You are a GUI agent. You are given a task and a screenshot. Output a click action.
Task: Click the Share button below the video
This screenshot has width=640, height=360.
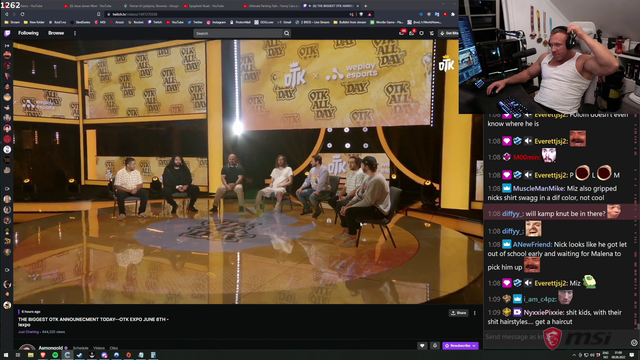click(x=458, y=313)
